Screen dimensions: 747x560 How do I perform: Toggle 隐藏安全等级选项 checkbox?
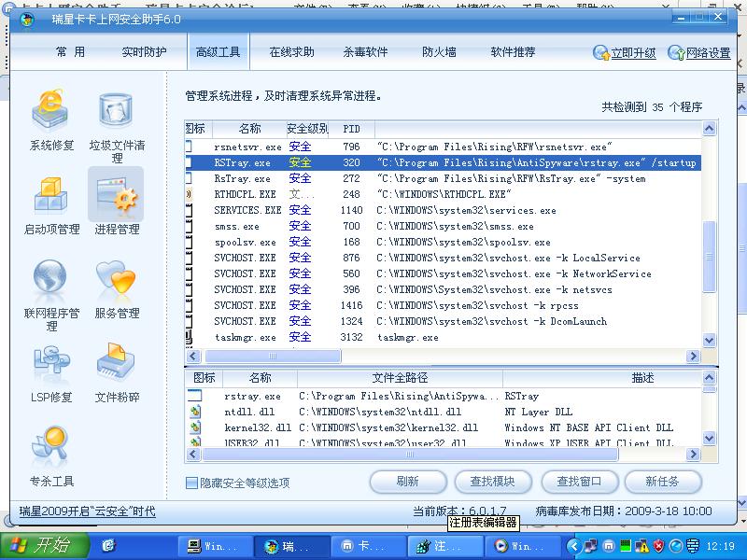point(191,483)
